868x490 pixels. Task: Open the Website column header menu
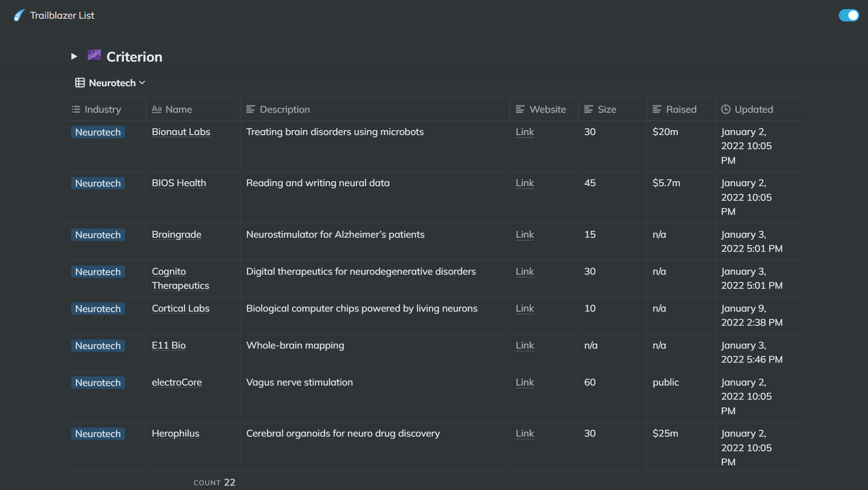[x=547, y=109]
